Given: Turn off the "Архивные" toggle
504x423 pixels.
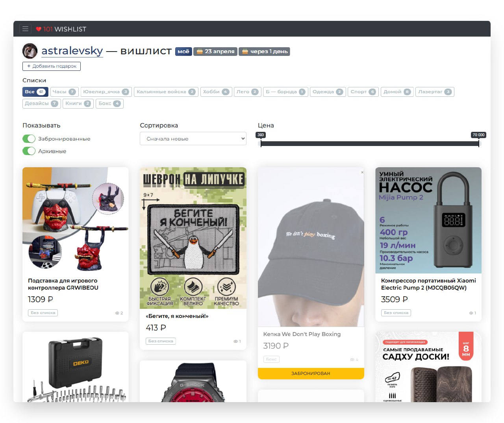Looking at the screenshot, I should click(29, 151).
